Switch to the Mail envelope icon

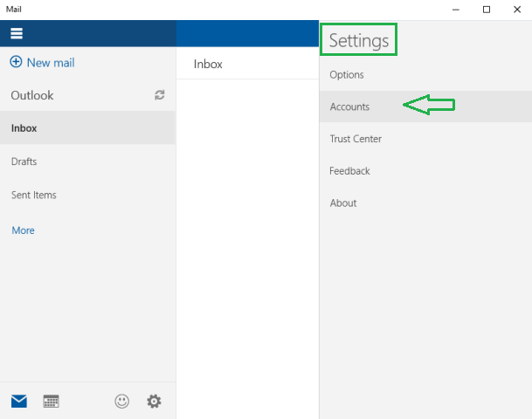tap(19, 401)
